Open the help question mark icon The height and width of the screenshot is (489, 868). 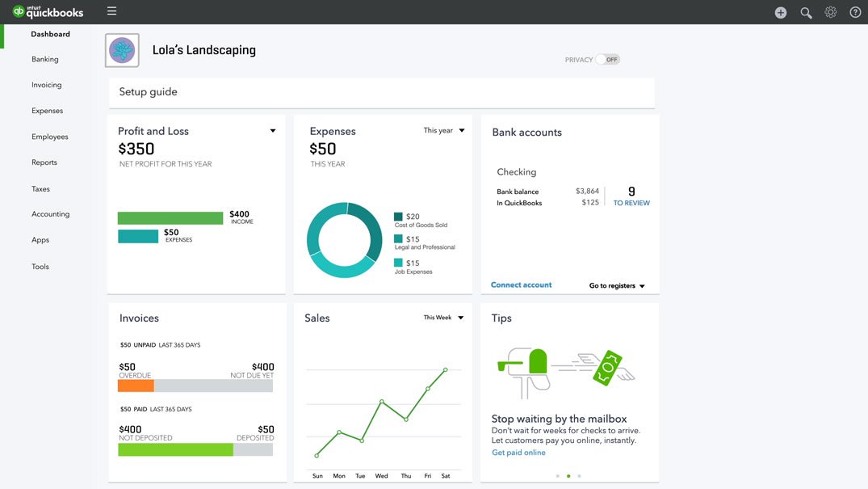(x=854, y=12)
